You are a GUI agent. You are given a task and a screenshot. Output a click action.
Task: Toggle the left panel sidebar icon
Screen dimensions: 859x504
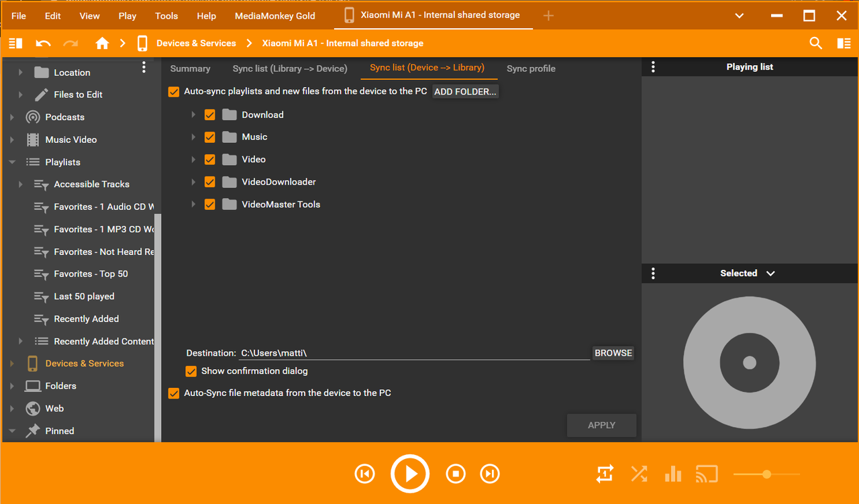[15, 43]
